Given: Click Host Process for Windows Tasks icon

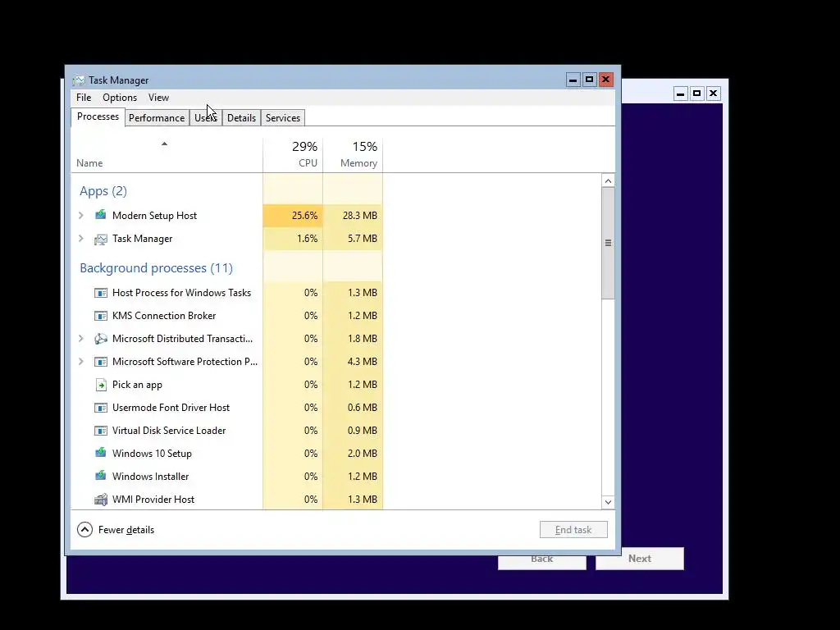Looking at the screenshot, I should coord(101,293).
